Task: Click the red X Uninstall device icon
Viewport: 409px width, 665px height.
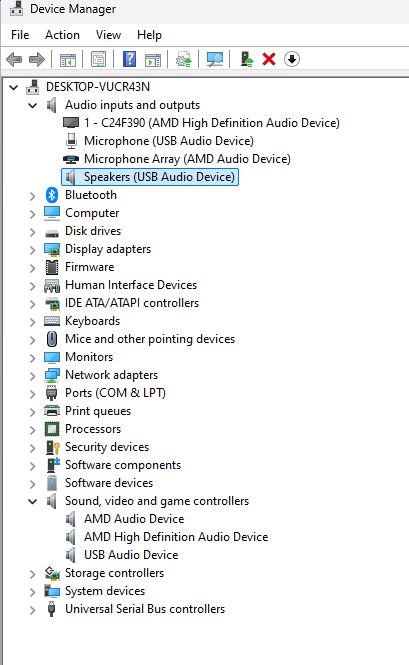Action: (x=269, y=59)
